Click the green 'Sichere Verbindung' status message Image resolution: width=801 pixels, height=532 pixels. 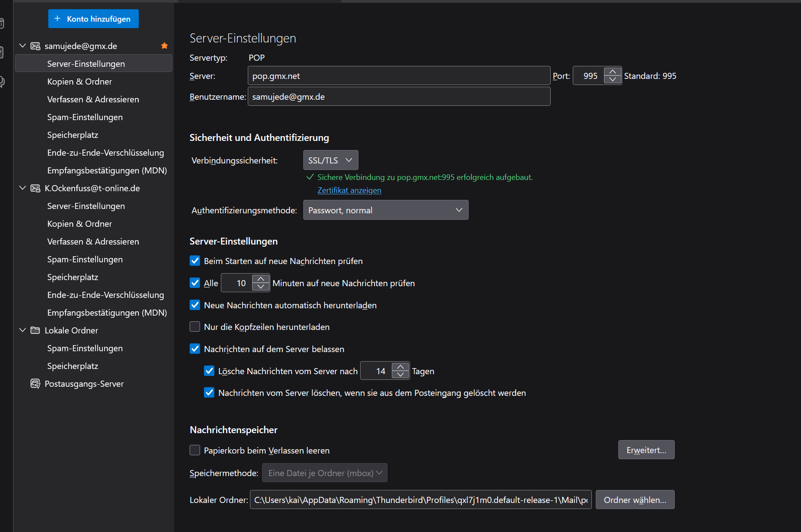[x=425, y=177]
